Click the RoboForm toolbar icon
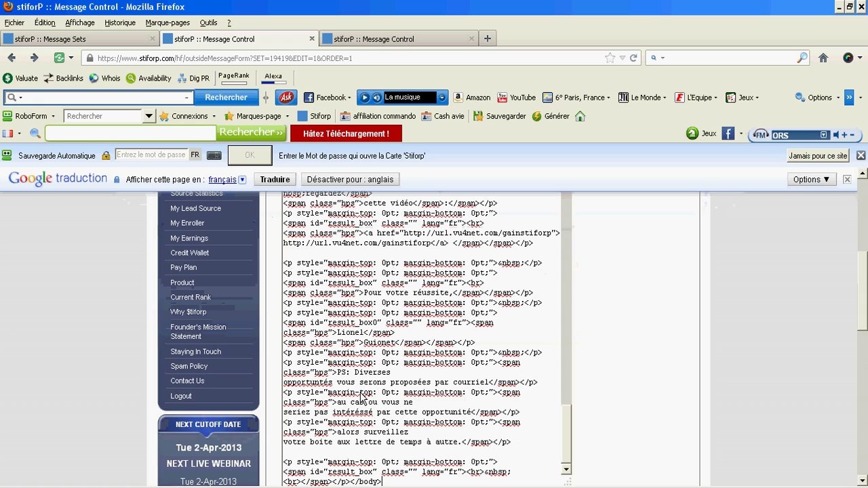868x488 pixels. (7, 116)
